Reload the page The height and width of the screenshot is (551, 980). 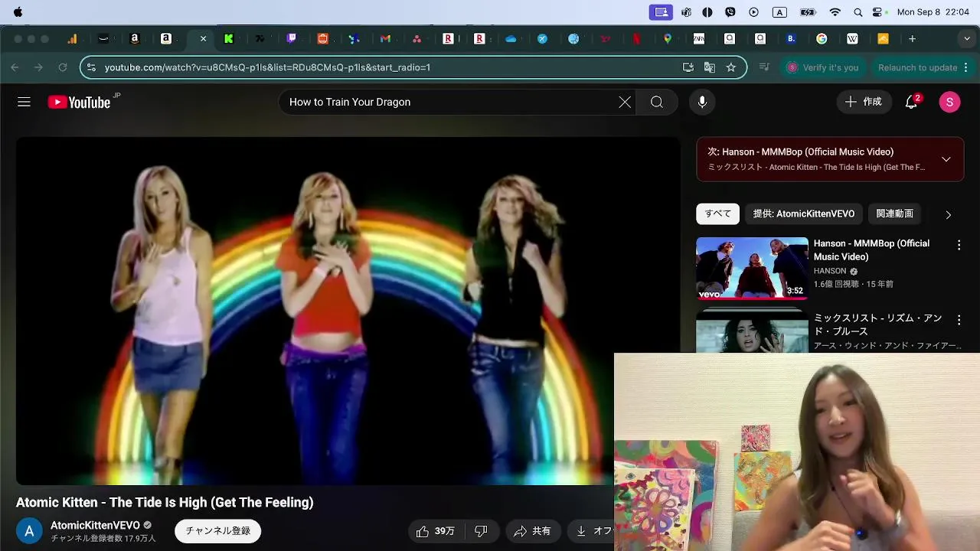63,67
